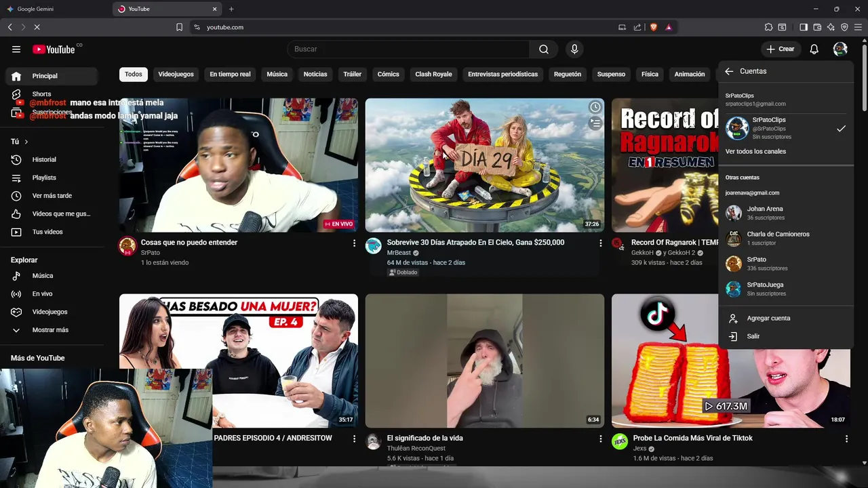Open browser extensions puzzle icon
The height and width of the screenshot is (488, 868).
coord(768,27)
